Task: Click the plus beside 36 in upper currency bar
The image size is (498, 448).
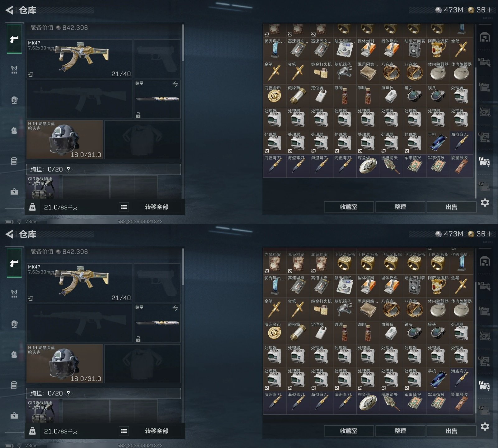Action: [489, 10]
